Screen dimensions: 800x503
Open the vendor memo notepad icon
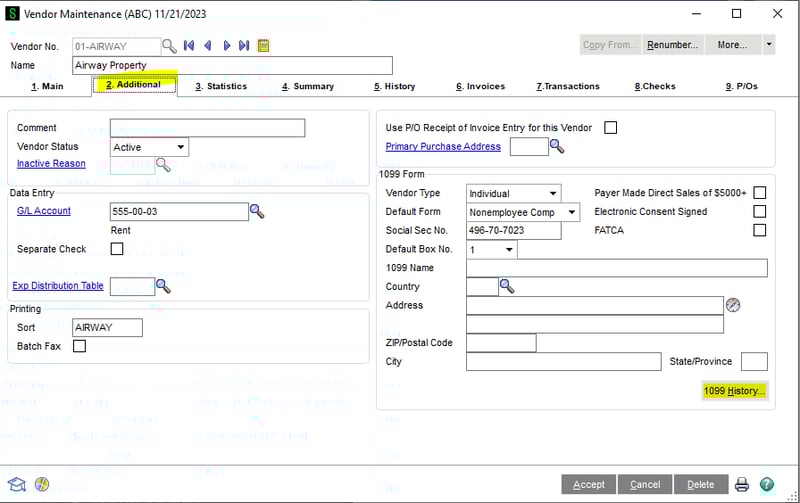tap(263, 46)
